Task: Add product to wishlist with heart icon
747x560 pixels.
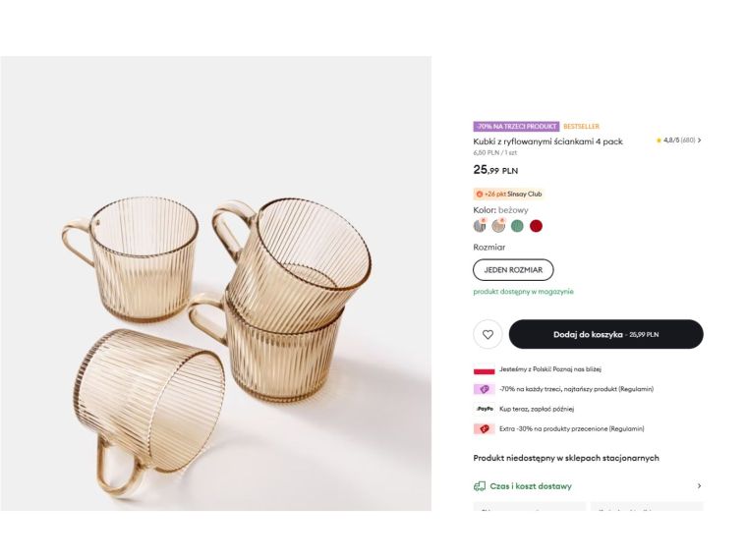Action: click(488, 334)
